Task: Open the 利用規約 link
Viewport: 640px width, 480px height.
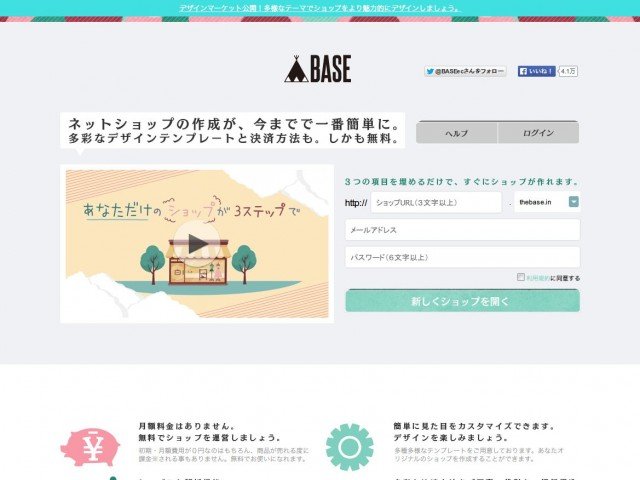Action: 538,278
